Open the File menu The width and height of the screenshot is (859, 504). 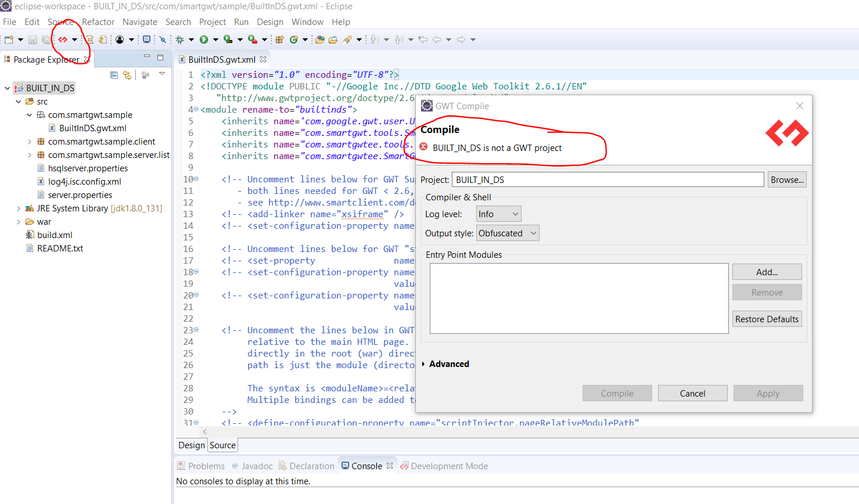point(10,22)
